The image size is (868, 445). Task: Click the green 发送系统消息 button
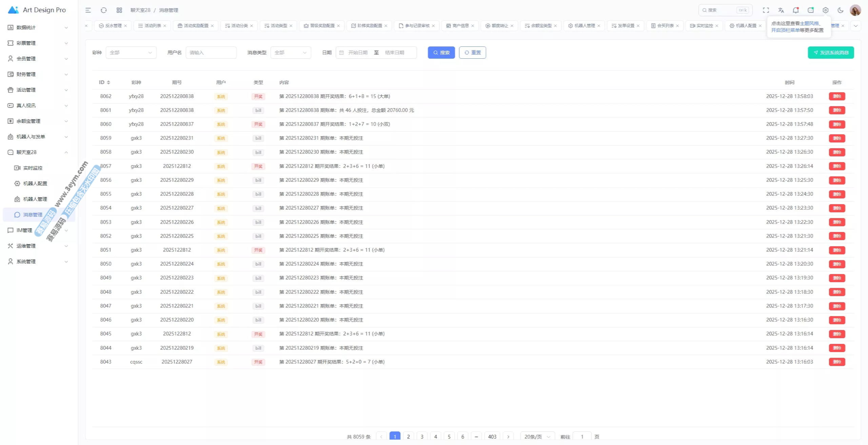pos(831,53)
